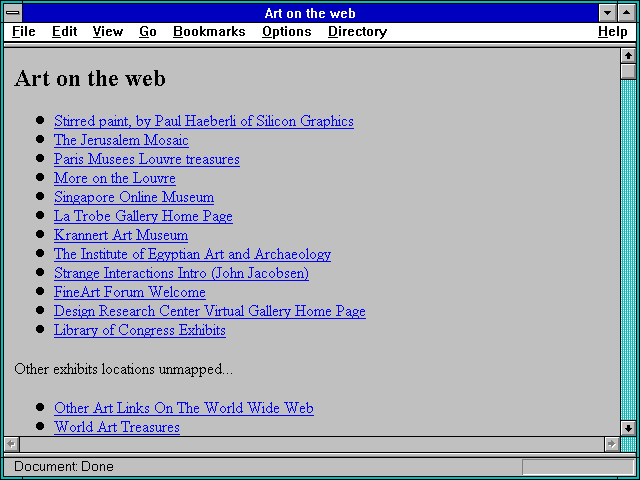Open Other Art Links On The World Wide Web
The width and height of the screenshot is (640, 480).
point(184,408)
